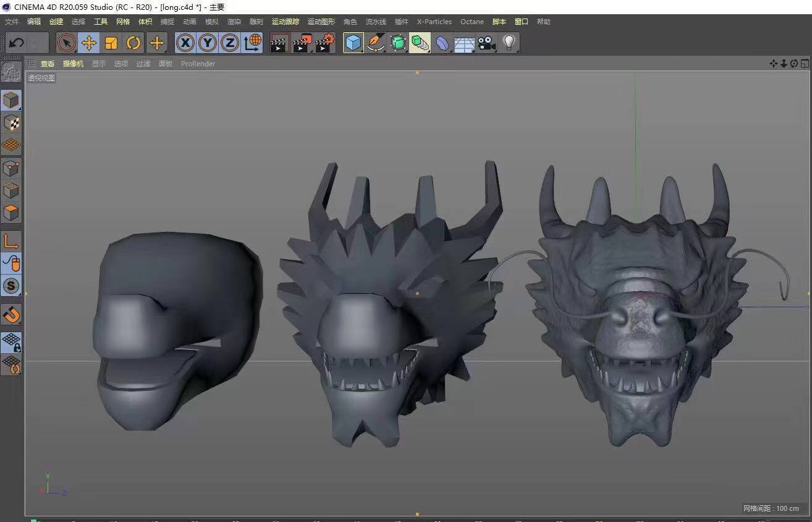Screen dimensions: 812x522
Task: Click the greyed-out Redo icon
Action: click(38, 43)
